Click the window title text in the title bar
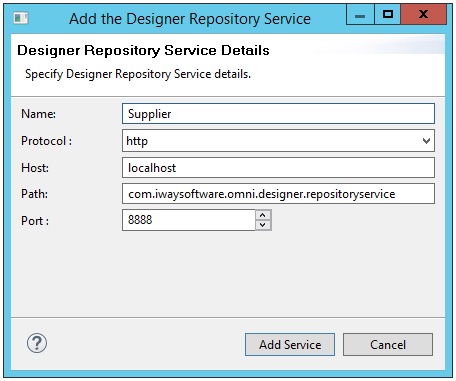456x381 pixels. tap(190, 19)
